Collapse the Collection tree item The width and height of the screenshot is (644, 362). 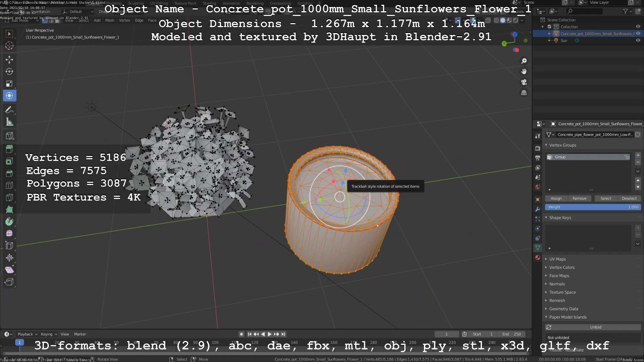[x=543, y=27]
